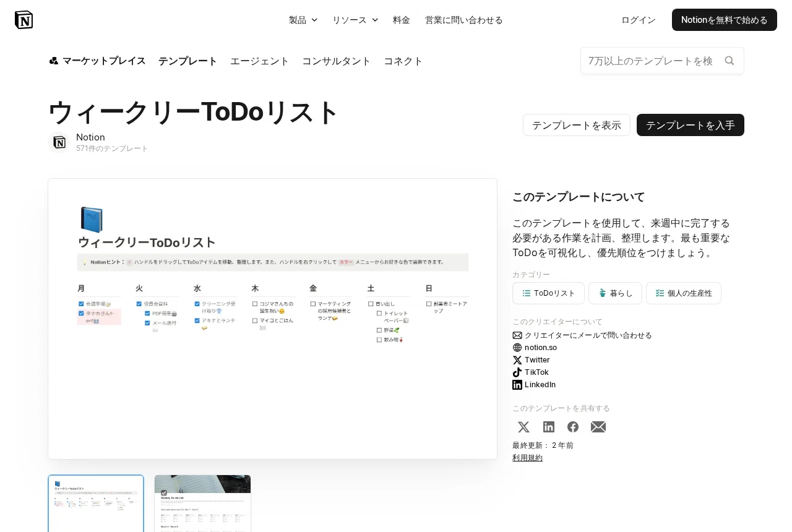Switch to the コンサルタント tab
792x532 pixels.
(x=337, y=61)
